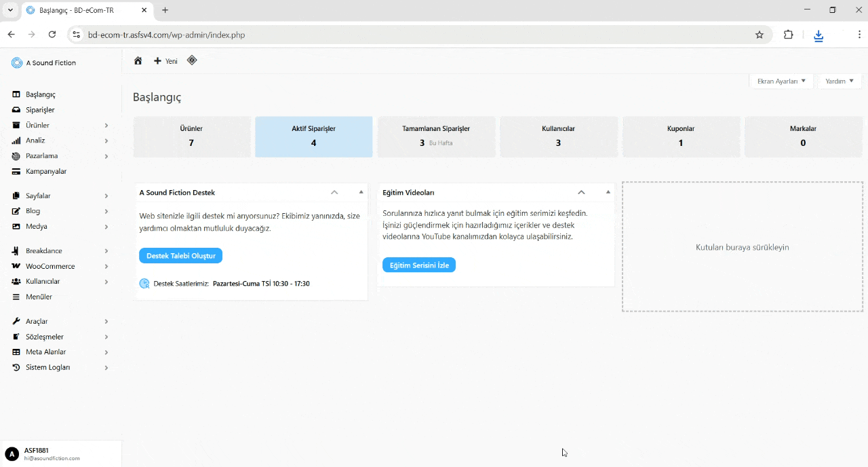
Task: Toggle the Eğitim Videoları panel triangle
Action: click(608, 192)
